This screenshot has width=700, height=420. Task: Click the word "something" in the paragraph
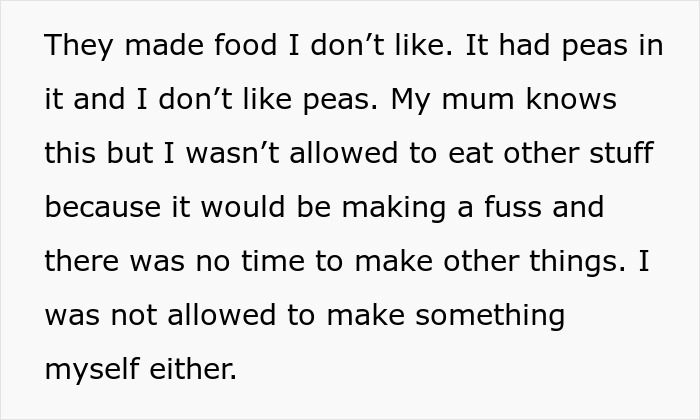(490, 316)
